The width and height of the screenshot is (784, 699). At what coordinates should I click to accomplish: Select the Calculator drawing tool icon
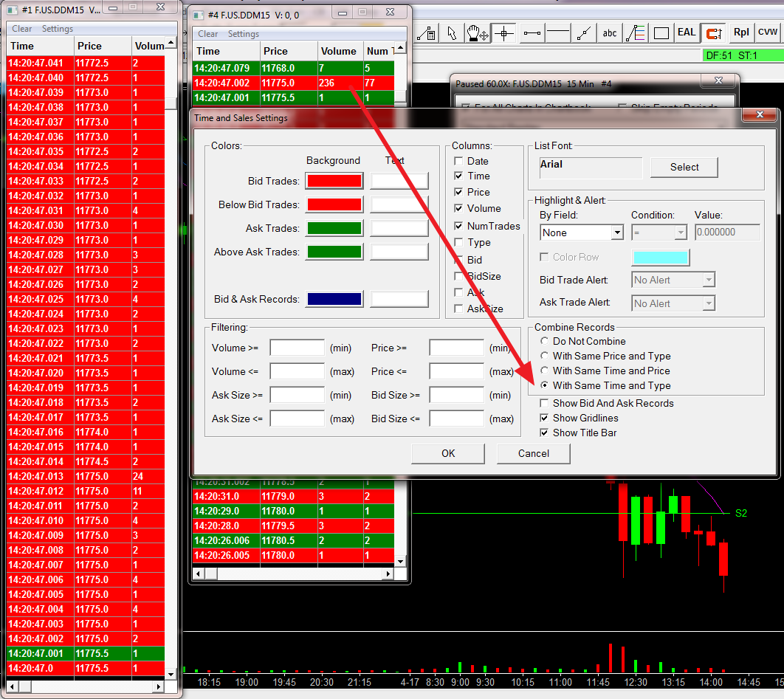point(427,33)
